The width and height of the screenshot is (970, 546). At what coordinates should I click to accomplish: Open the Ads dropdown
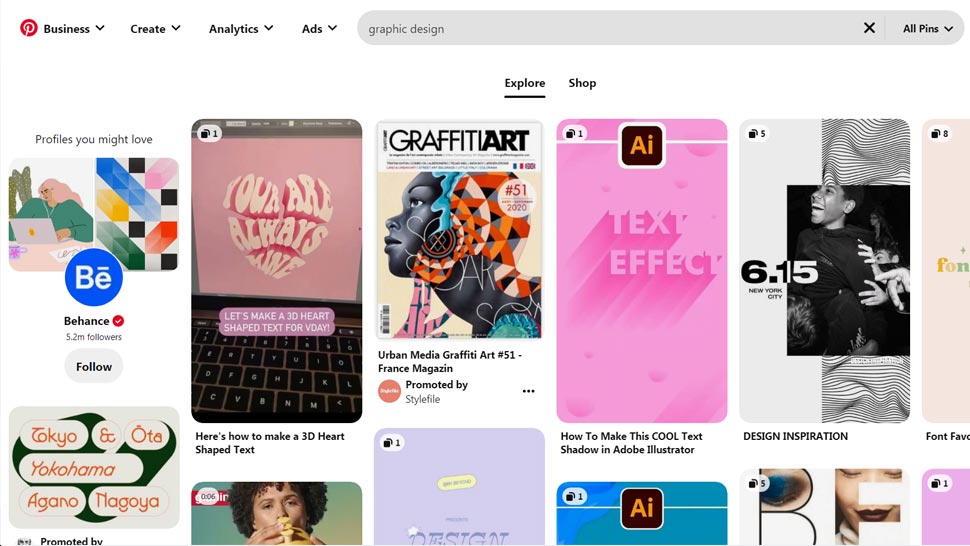[319, 28]
